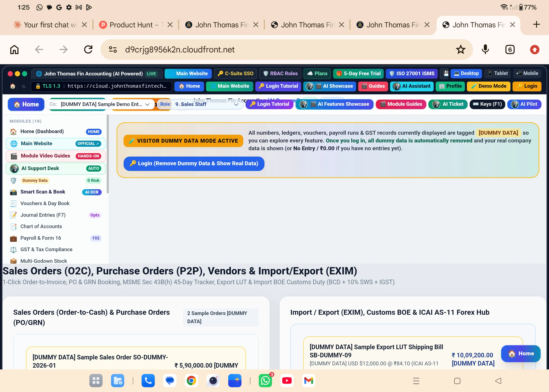Open the 5-Day Free Trial button
This screenshot has width=549, height=392.
pyautogui.click(x=358, y=74)
